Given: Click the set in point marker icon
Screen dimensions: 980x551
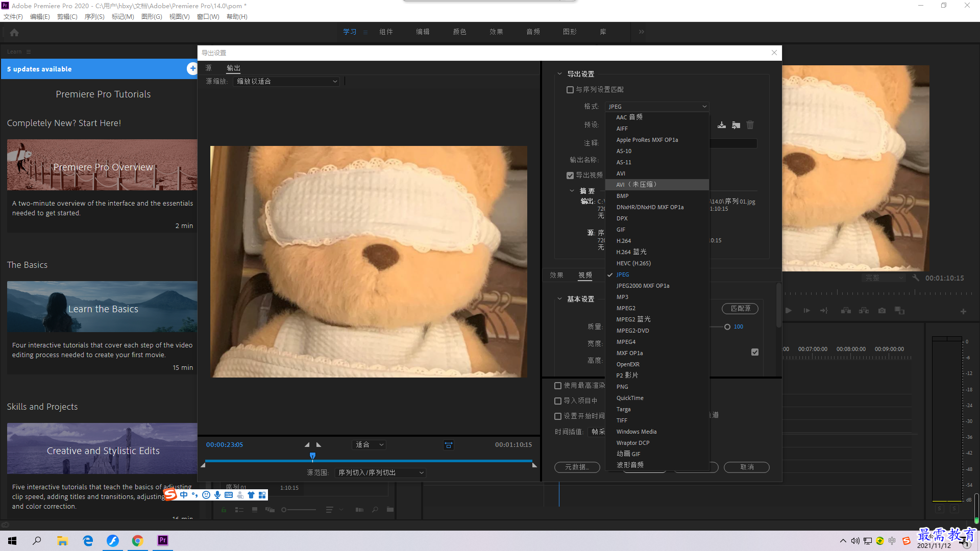Looking at the screenshot, I should 307,445.
